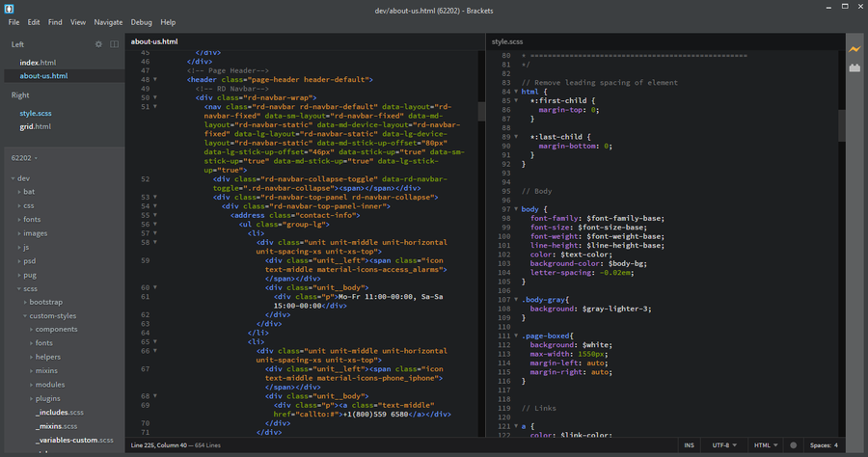The height and width of the screenshot is (457, 868).
Task: Open the HTML language mode dropdown
Action: pyautogui.click(x=767, y=445)
